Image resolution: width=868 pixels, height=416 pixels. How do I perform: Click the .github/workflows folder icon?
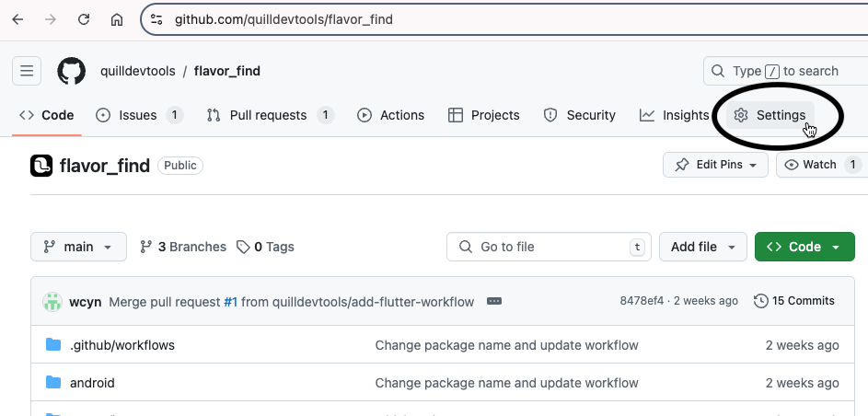click(x=53, y=344)
